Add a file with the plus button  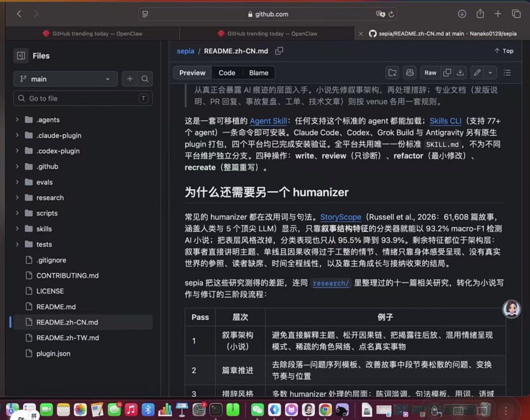click(x=129, y=79)
